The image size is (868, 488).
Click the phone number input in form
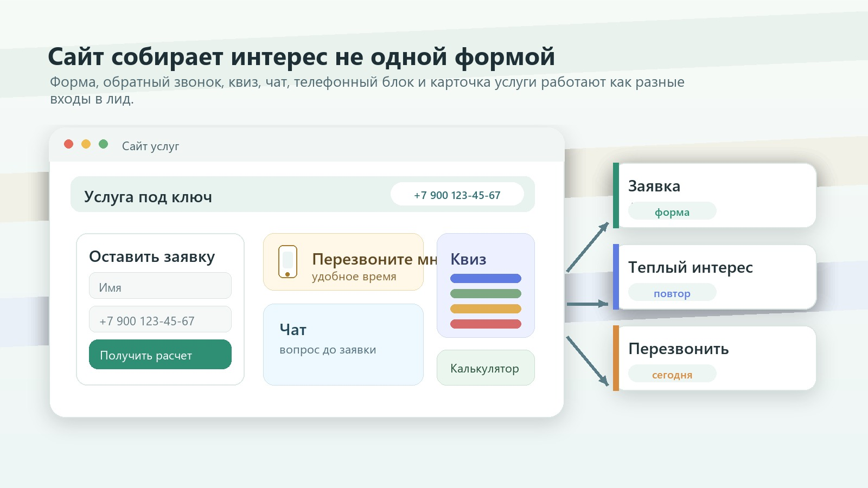tap(160, 319)
